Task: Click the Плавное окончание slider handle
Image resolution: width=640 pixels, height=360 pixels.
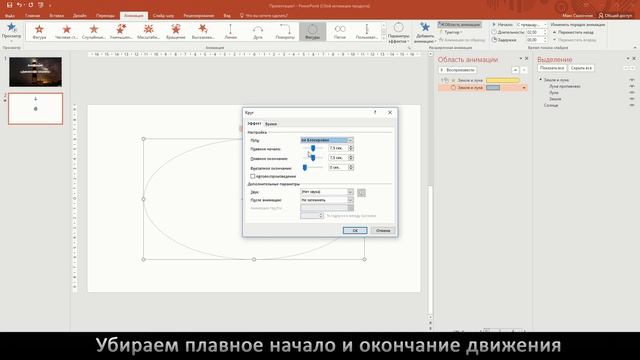Action: [x=313, y=158]
